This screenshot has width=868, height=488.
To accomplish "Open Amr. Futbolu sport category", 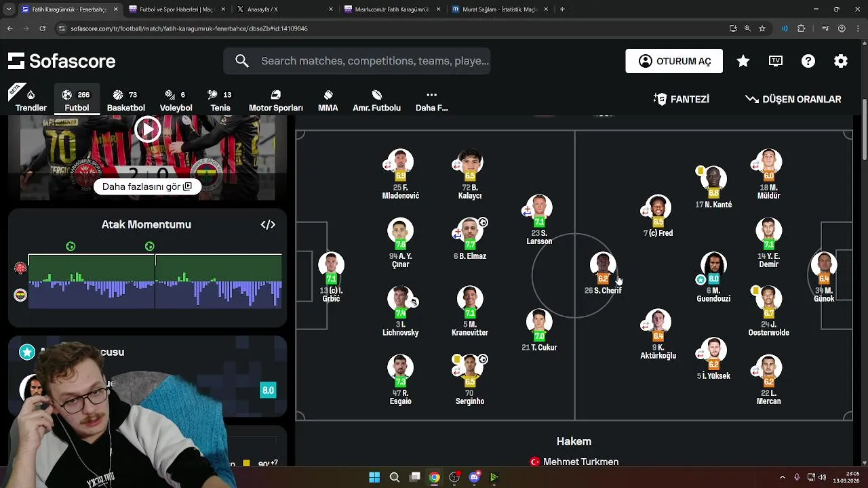I will 376,100.
